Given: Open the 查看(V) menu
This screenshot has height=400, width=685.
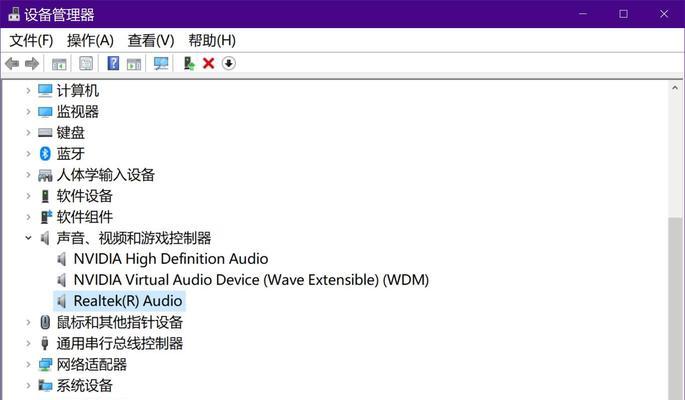Looking at the screenshot, I should 151,41.
